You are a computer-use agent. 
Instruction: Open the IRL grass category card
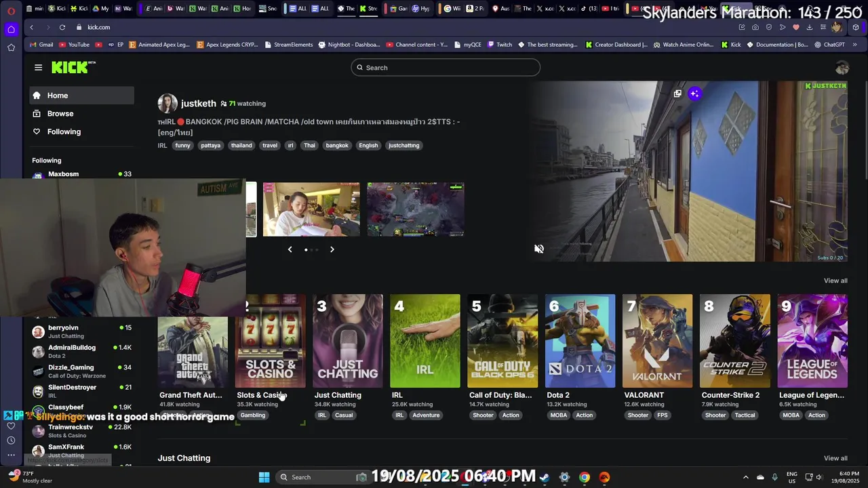pyautogui.click(x=425, y=341)
